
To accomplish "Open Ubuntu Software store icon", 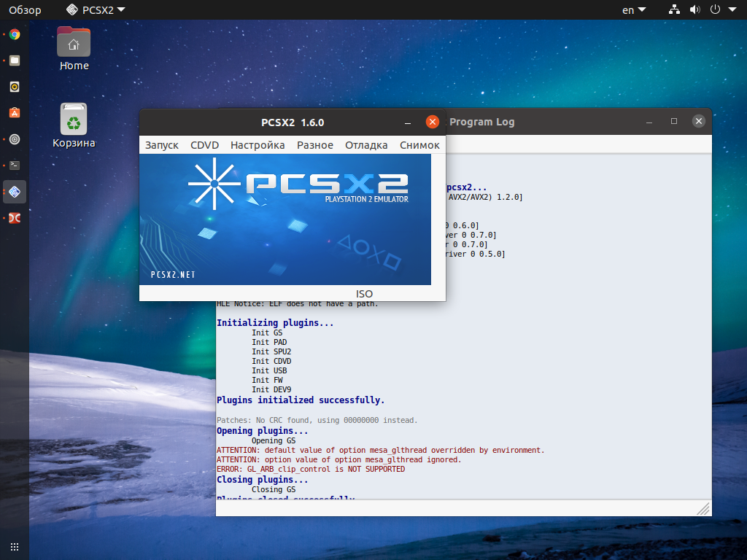I will pyautogui.click(x=15, y=113).
